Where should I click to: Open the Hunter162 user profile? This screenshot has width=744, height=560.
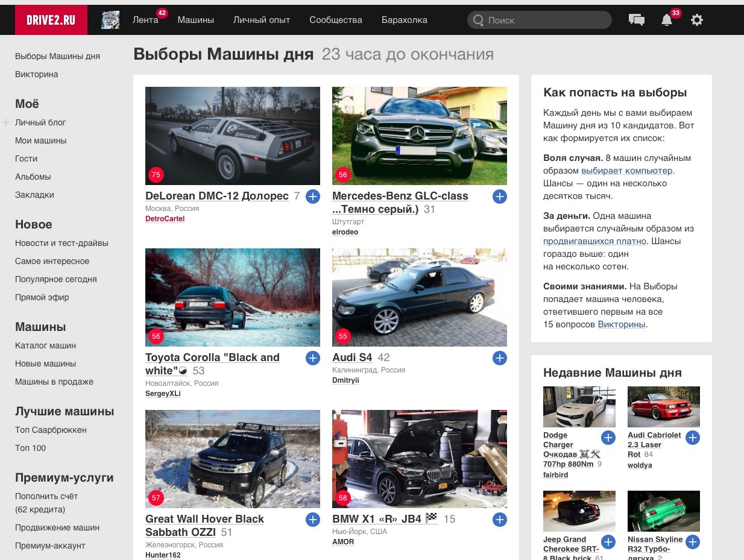tap(163, 555)
